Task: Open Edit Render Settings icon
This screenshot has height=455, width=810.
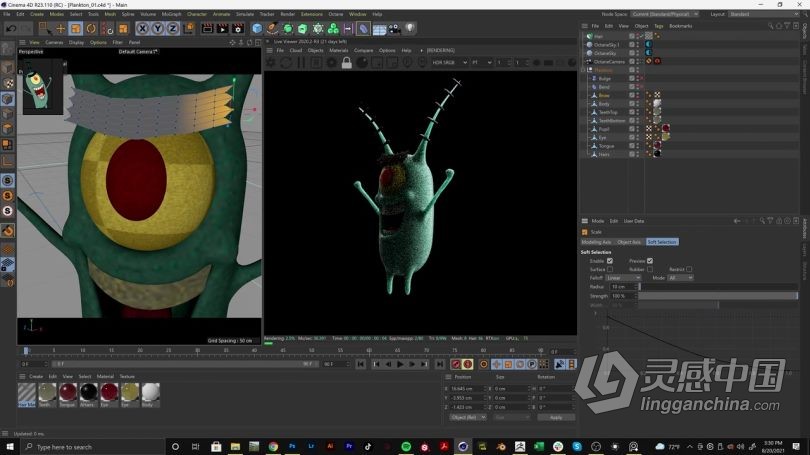Action: (238, 29)
